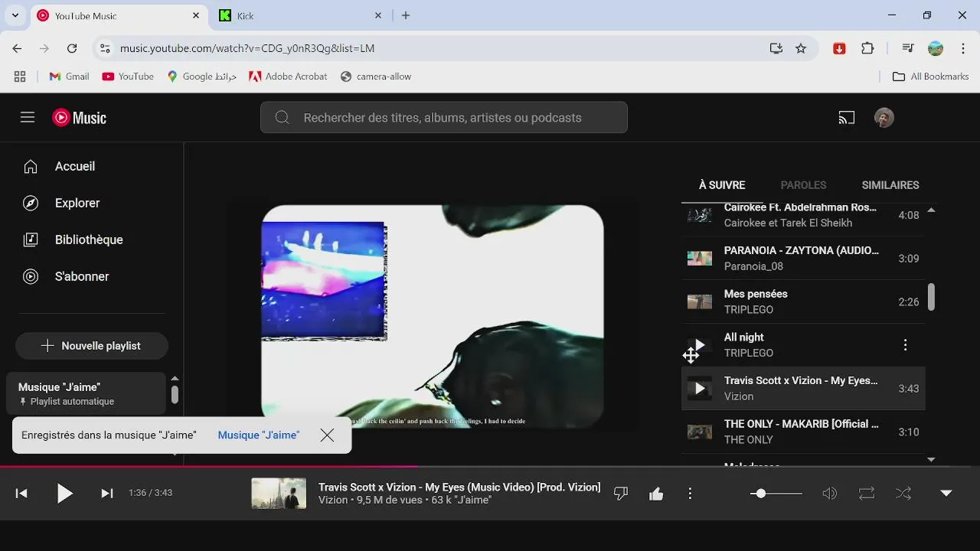
Task: Click the music video player
Action: [x=433, y=316]
